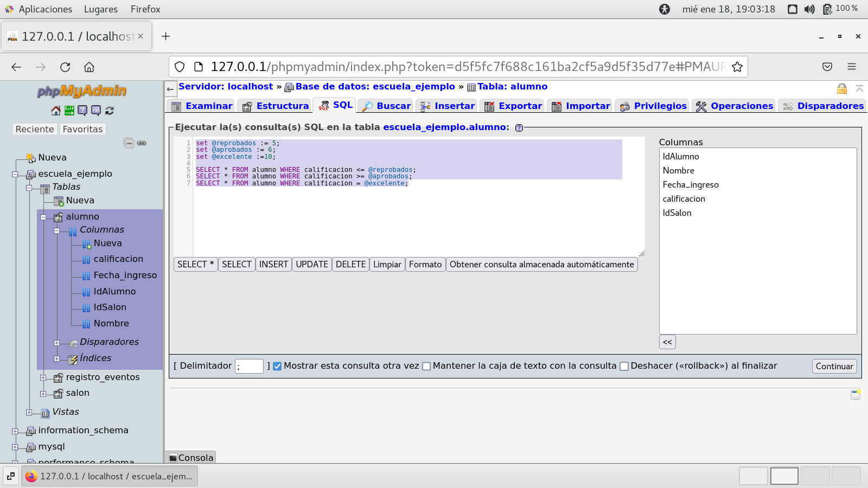Reload the navigation panel with refresh icon

click(110, 111)
